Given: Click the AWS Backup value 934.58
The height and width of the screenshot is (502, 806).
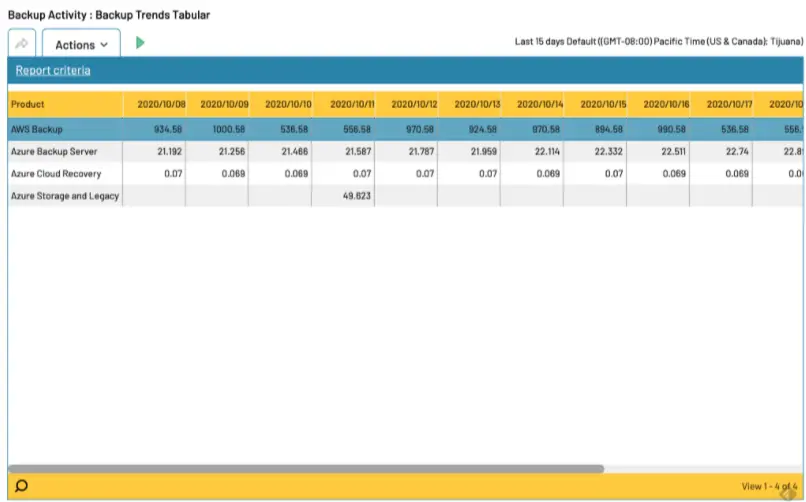Looking at the screenshot, I should pyautogui.click(x=168, y=129).
